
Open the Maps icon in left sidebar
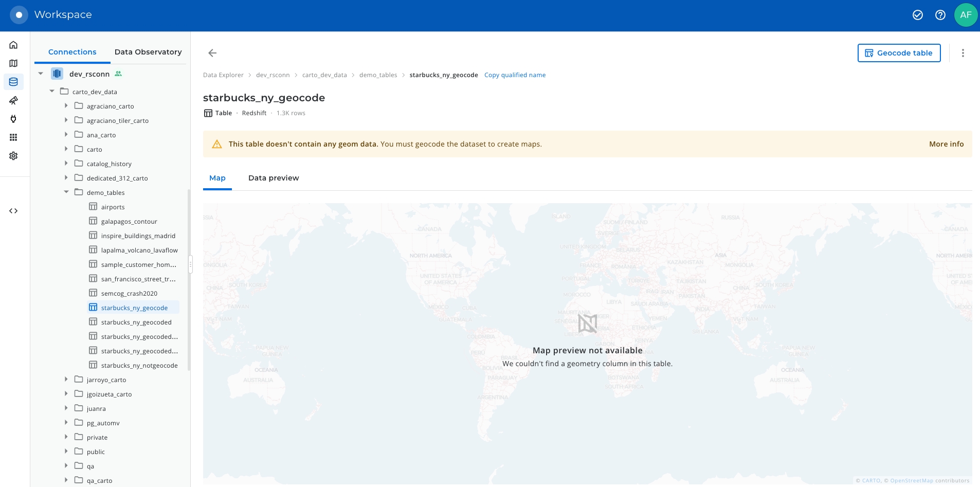(14, 64)
